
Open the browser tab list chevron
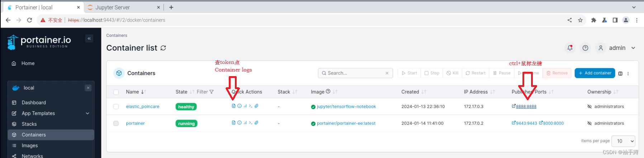click(x=634, y=7)
